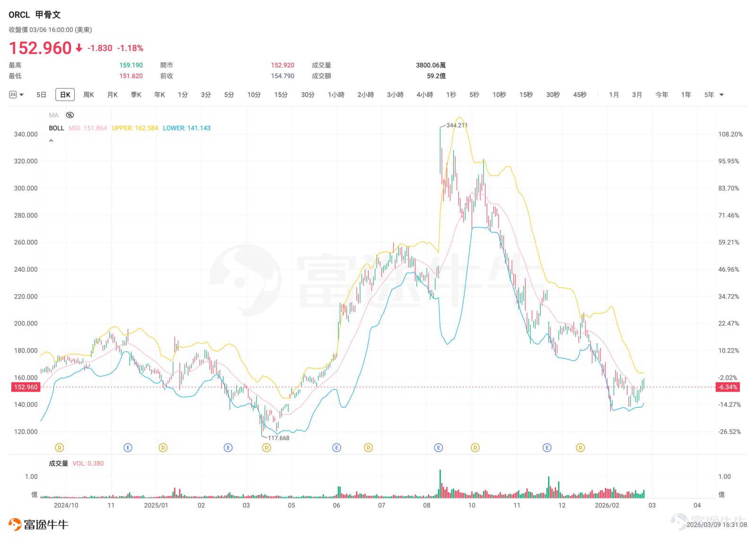Screen dimensions: 756x539
Task: Click the D dividend marker right of 2025/01 label
Action: [x=163, y=447]
